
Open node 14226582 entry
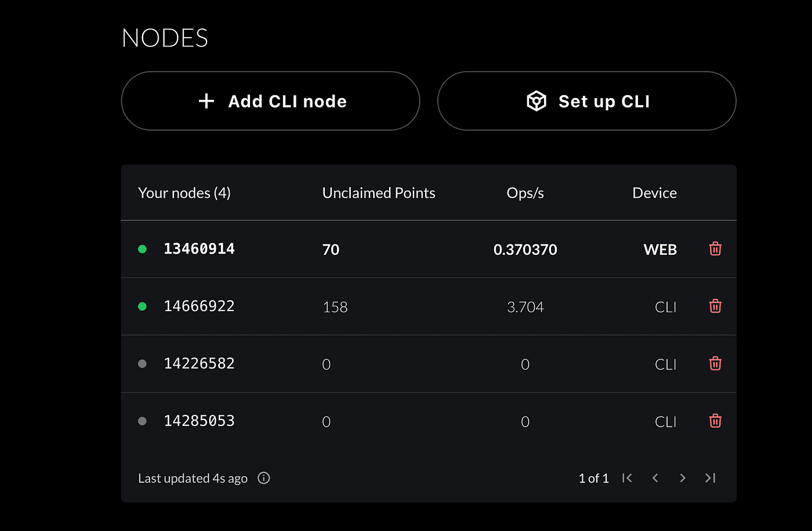429,364
